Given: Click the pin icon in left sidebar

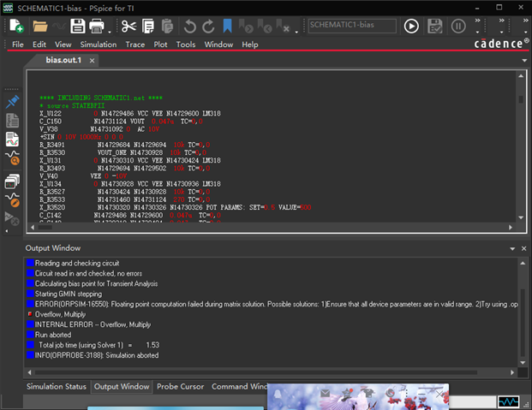Looking at the screenshot, I should pos(12,102).
